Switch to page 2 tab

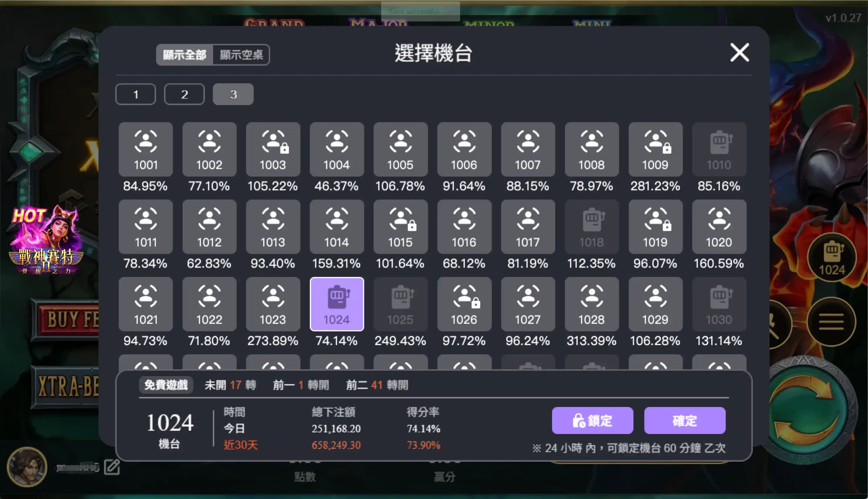click(x=184, y=94)
